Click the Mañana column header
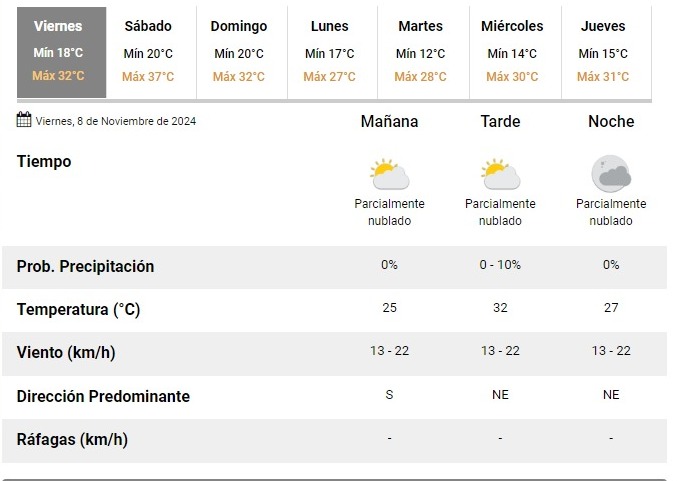This screenshot has width=686, height=481. 389,122
